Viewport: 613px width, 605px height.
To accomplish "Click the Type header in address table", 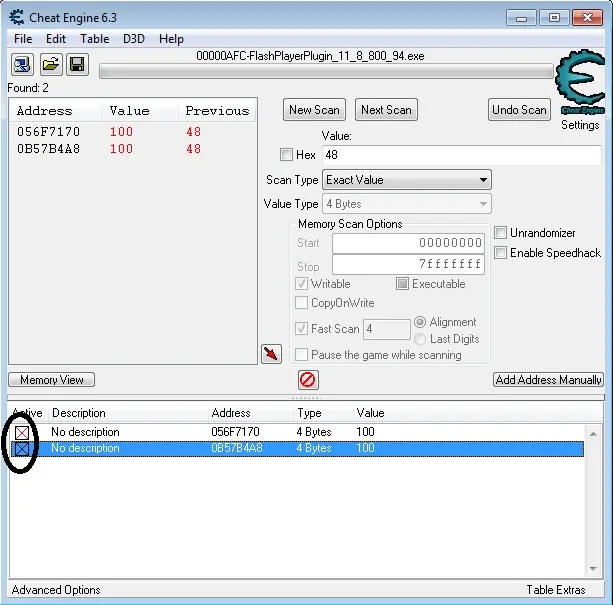I will click(322, 413).
